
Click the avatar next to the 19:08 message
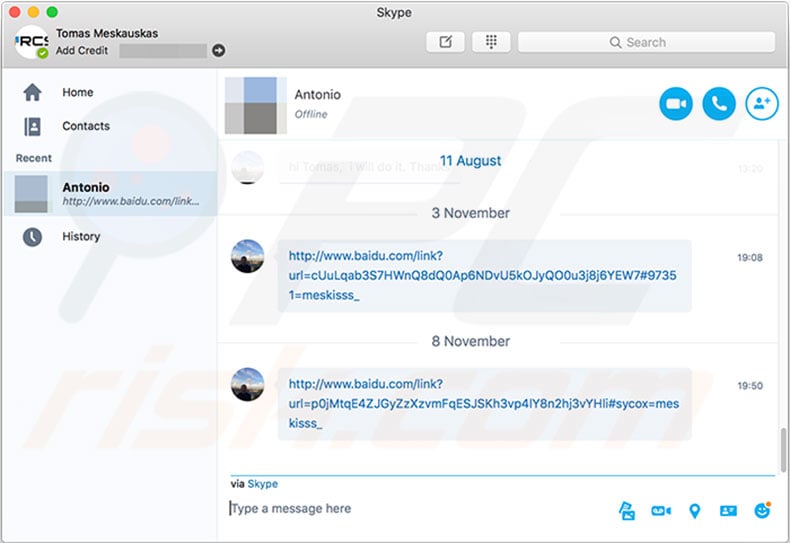[247, 256]
